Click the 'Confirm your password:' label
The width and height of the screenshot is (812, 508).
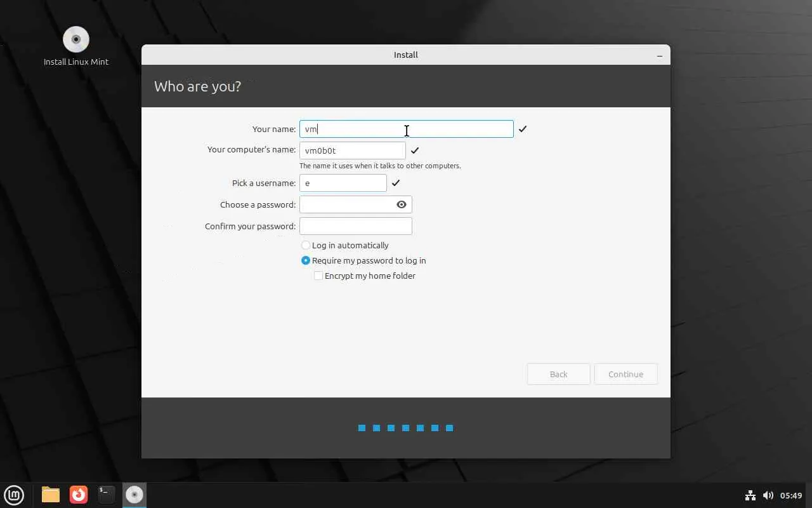click(x=250, y=226)
